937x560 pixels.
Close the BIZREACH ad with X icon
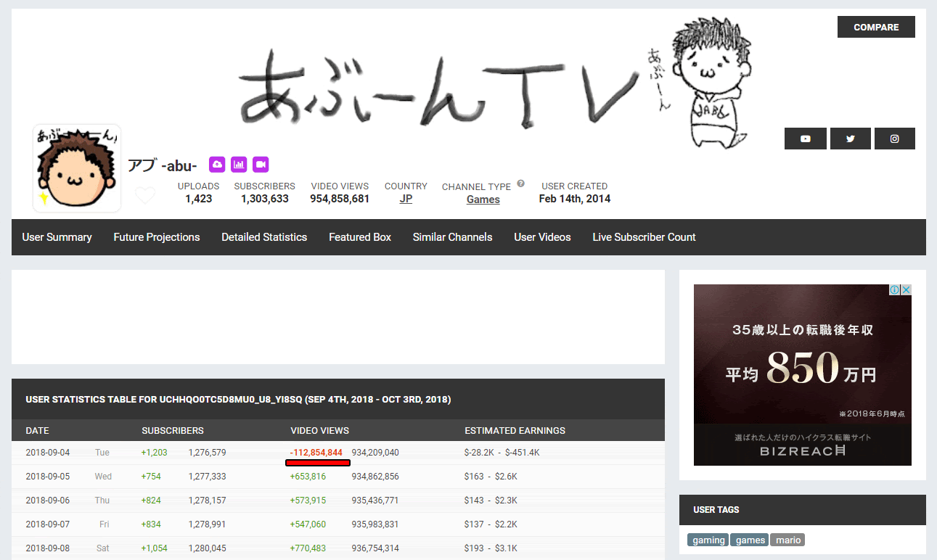(x=906, y=289)
